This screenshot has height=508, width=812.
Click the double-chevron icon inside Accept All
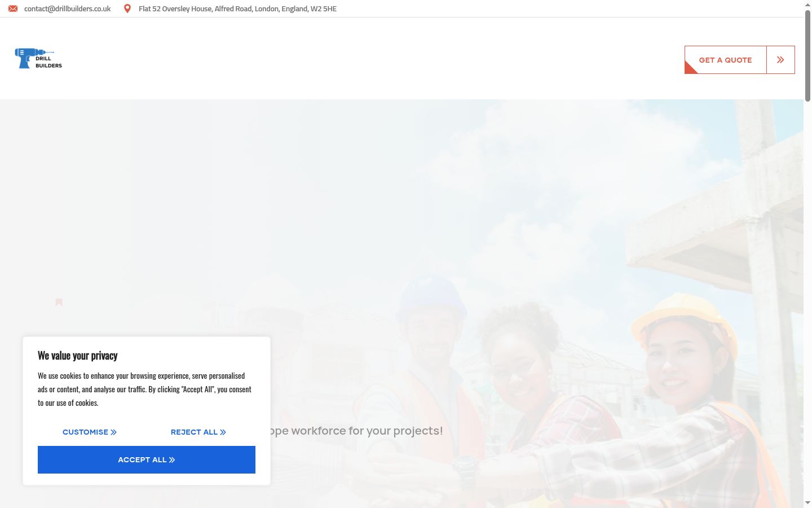point(172,460)
